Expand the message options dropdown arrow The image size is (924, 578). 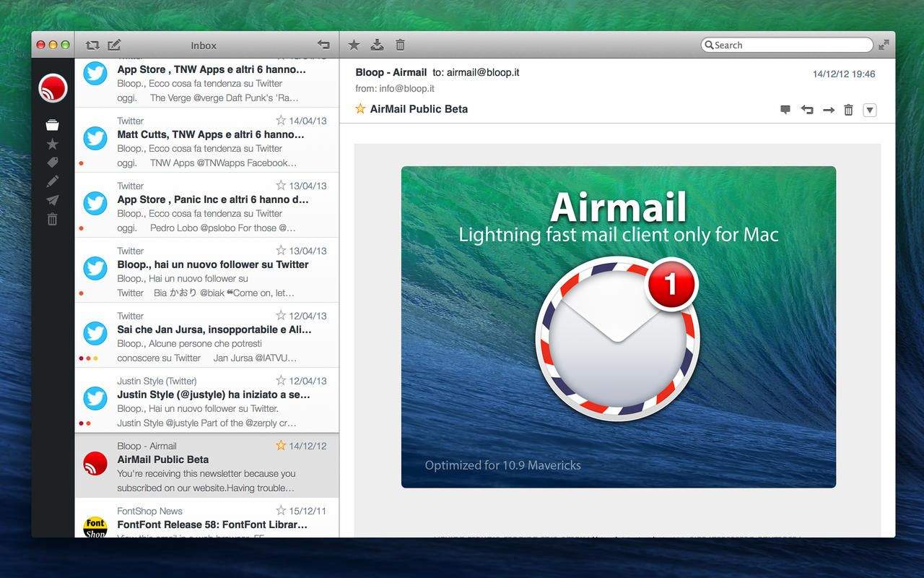pos(870,110)
